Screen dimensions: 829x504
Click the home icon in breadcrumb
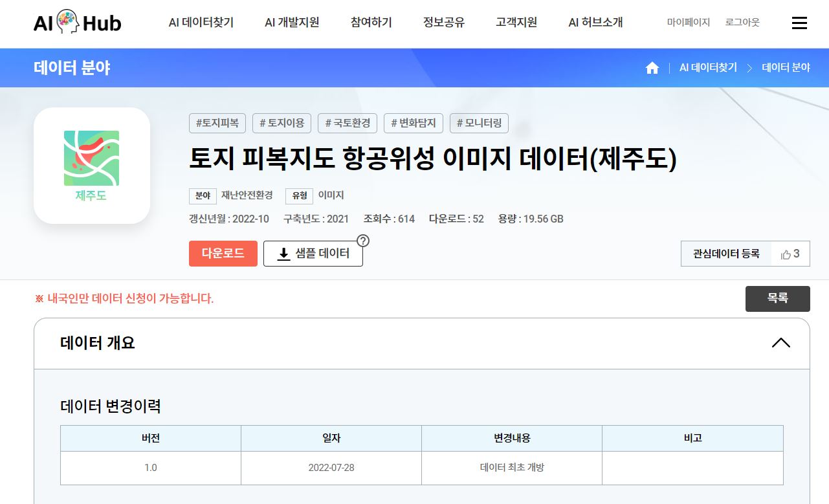(652, 68)
